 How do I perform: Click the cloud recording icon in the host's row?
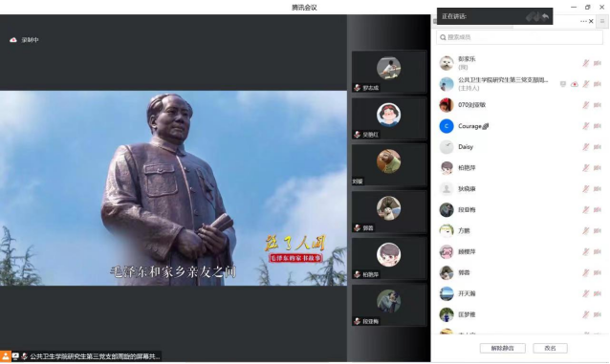(575, 84)
